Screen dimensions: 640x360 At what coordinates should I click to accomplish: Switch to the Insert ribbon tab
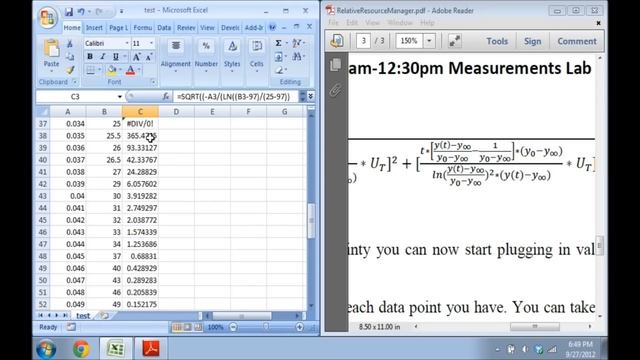(x=94, y=27)
